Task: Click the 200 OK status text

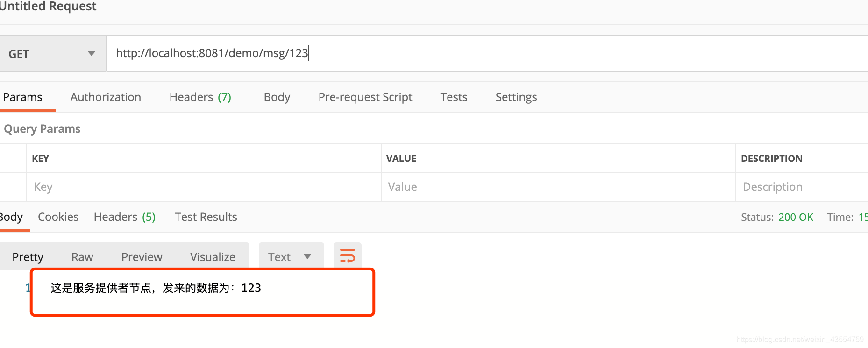Action: (796, 217)
